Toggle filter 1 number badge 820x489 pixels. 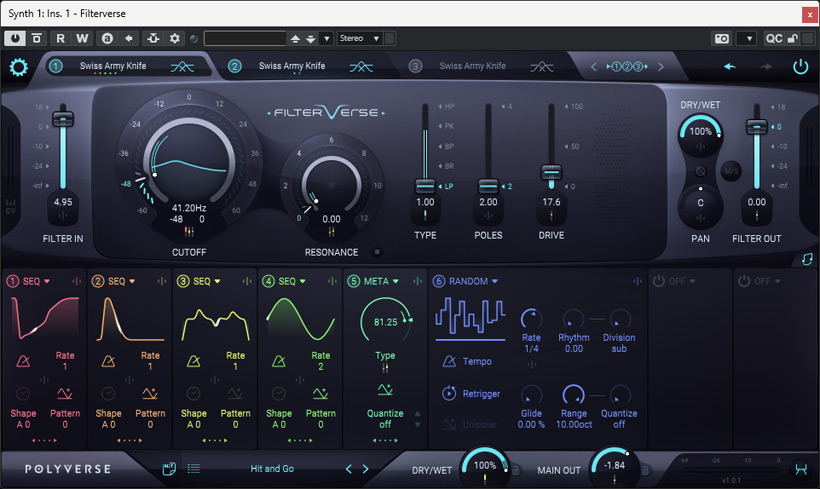55,66
